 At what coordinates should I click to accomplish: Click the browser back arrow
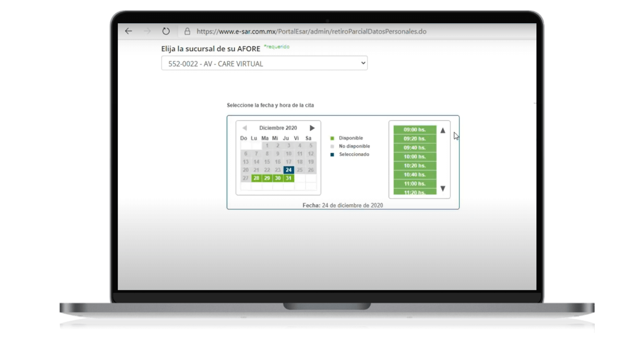pyautogui.click(x=129, y=31)
